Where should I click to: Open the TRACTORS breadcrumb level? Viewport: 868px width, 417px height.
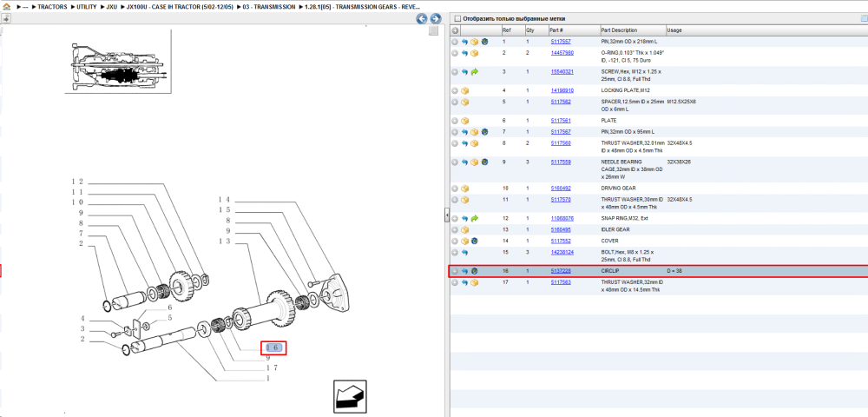53,7
